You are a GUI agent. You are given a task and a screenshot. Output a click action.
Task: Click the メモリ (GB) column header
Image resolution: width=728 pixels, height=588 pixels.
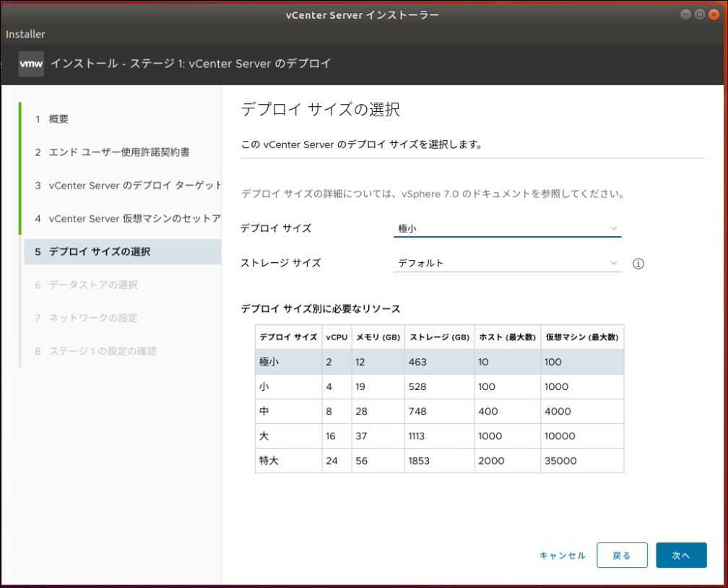coord(378,337)
